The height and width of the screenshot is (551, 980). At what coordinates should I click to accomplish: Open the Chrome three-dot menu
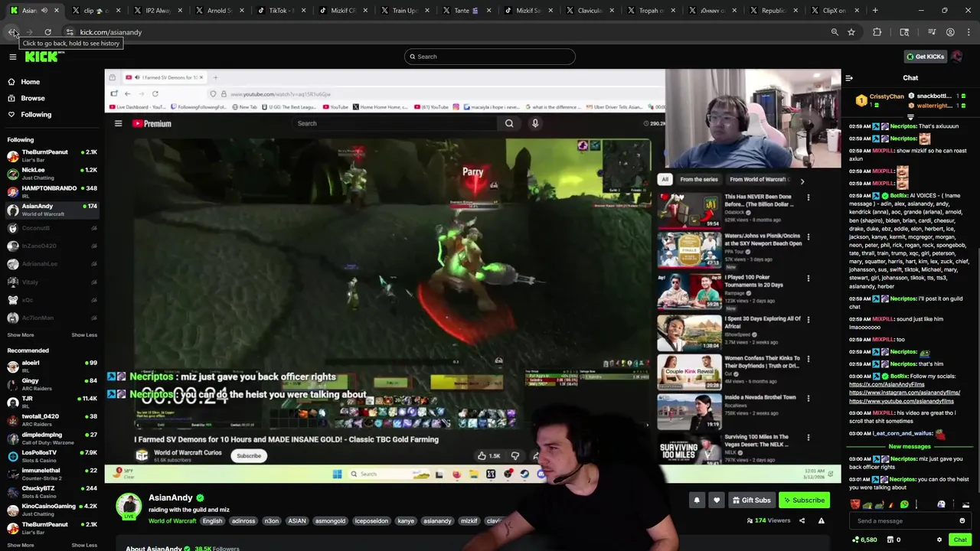click(x=969, y=32)
